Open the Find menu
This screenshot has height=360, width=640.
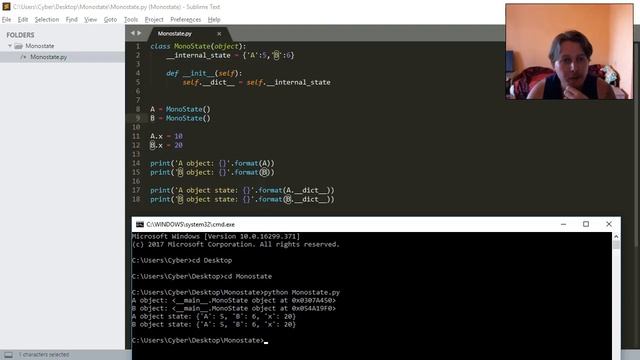(x=71, y=20)
